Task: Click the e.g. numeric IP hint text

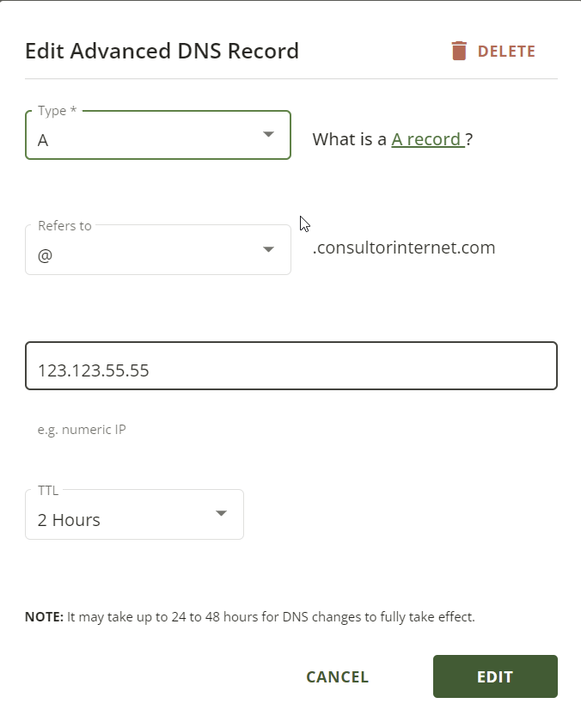Action: coord(82,430)
